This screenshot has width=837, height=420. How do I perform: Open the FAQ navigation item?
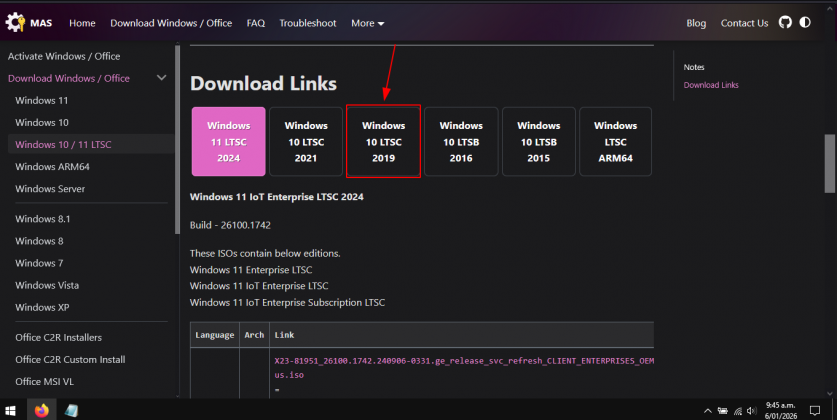(256, 23)
